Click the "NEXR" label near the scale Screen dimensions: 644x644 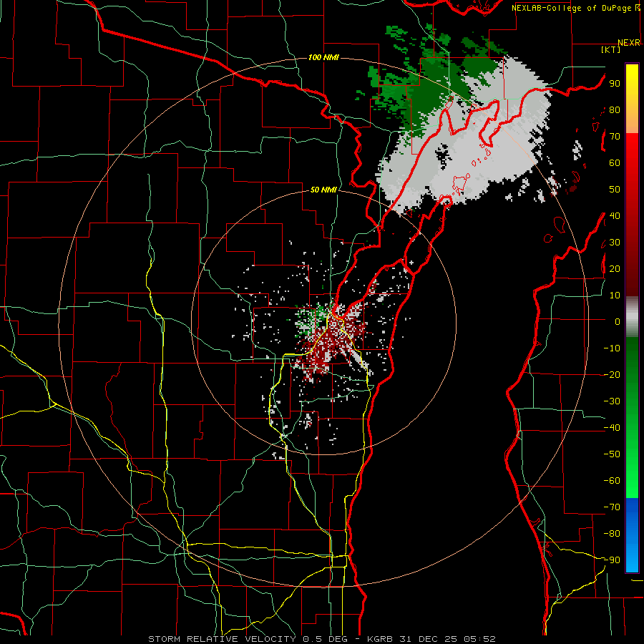point(629,43)
